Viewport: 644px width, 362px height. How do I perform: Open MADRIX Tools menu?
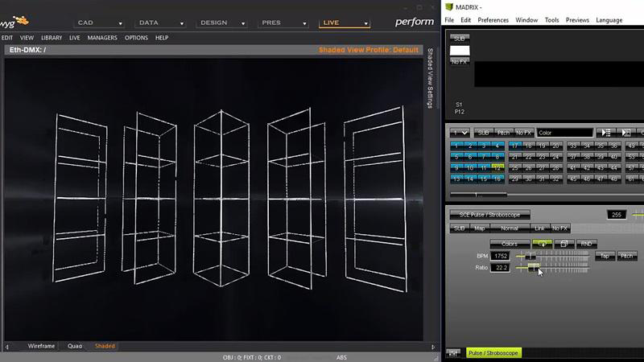click(x=551, y=20)
